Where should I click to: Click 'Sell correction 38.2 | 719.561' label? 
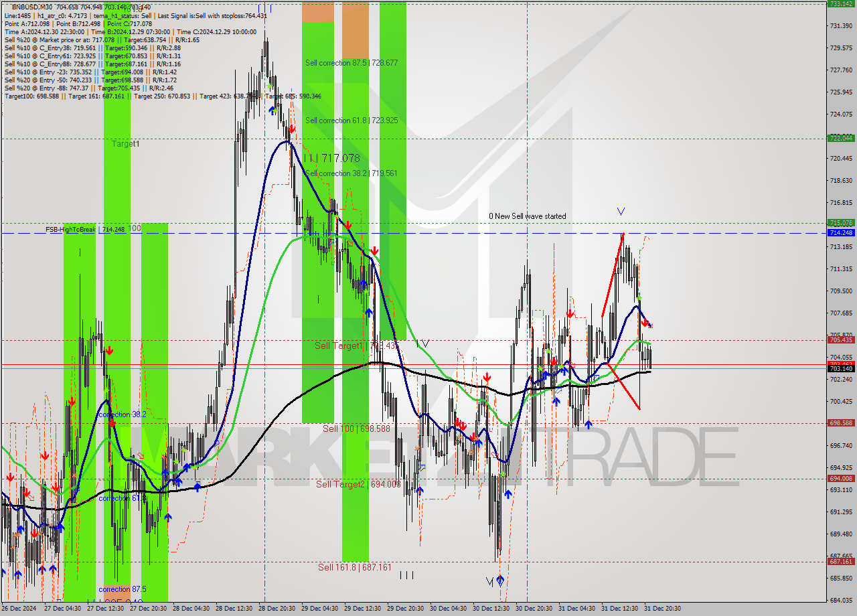(x=351, y=173)
